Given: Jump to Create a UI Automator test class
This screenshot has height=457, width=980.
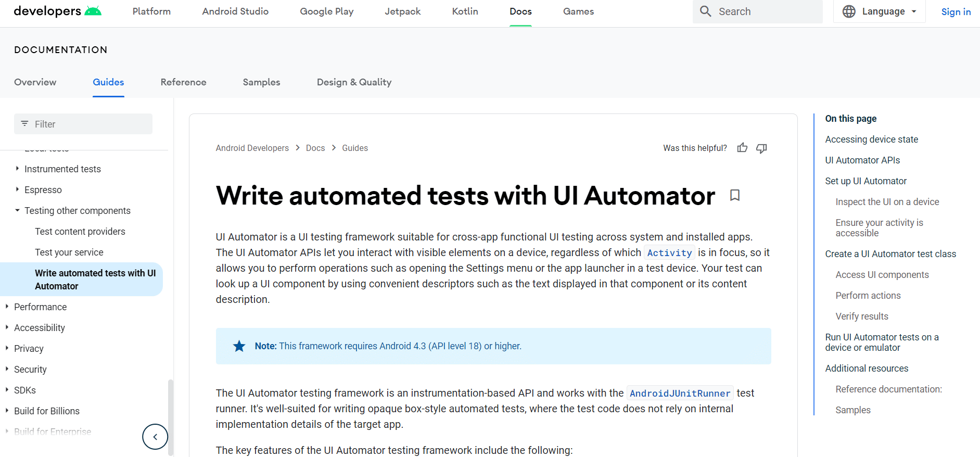Looking at the screenshot, I should click(890, 253).
